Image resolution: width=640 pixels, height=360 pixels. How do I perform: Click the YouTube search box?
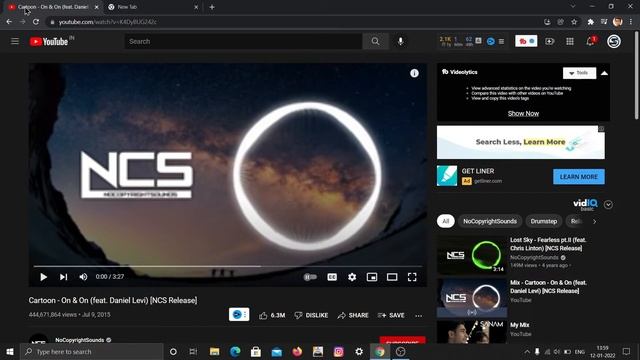(243, 41)
